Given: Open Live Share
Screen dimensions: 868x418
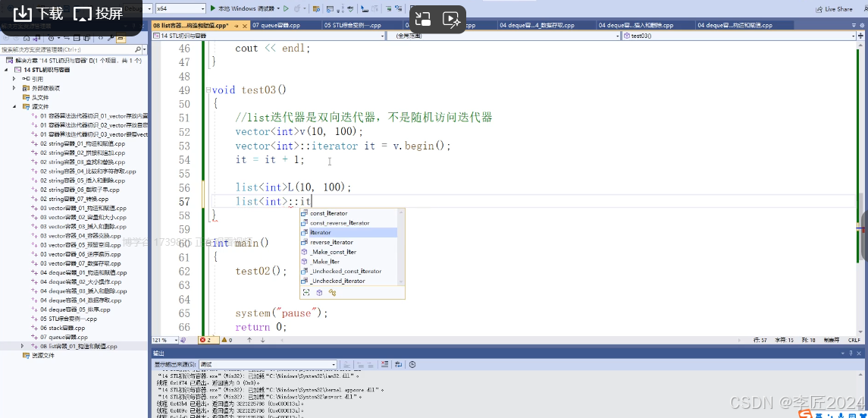Looking at the screenshot, I should click(x=834, y=9).
